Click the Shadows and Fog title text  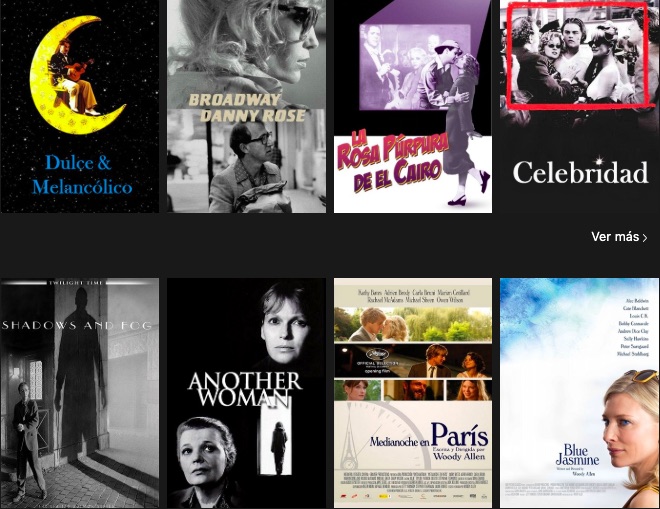tap(77, 325)
